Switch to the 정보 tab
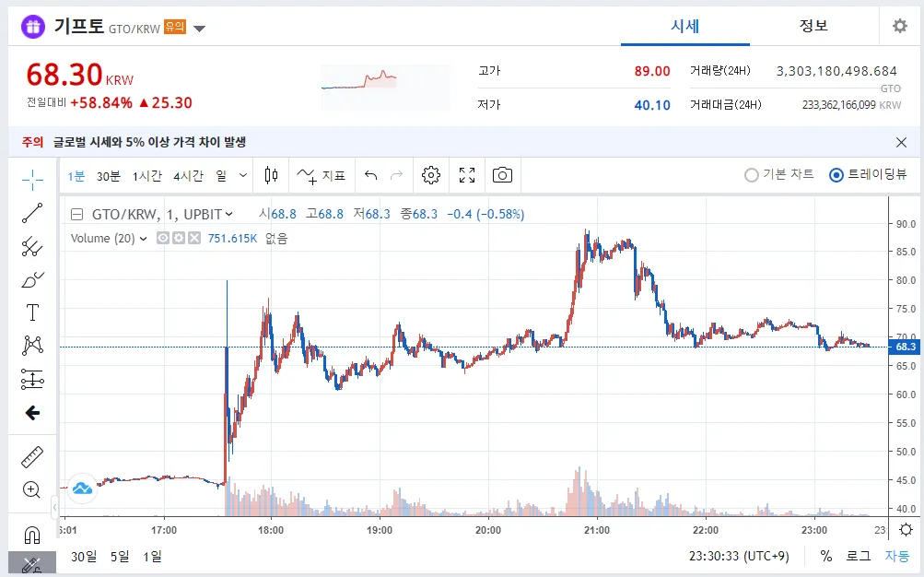This screenshot has height=577, width=924. pyautogui.click(x=813, y=26)
